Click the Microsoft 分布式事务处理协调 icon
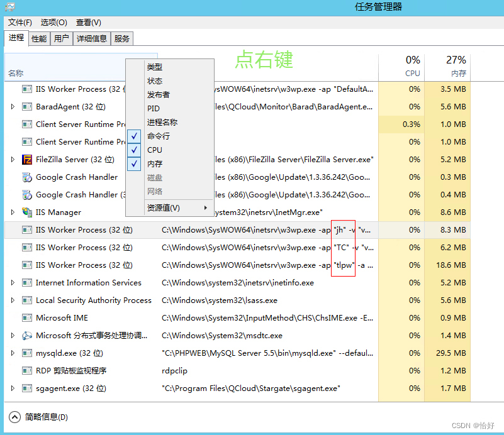Screen dimensions: 504x435 pos(27,336)
